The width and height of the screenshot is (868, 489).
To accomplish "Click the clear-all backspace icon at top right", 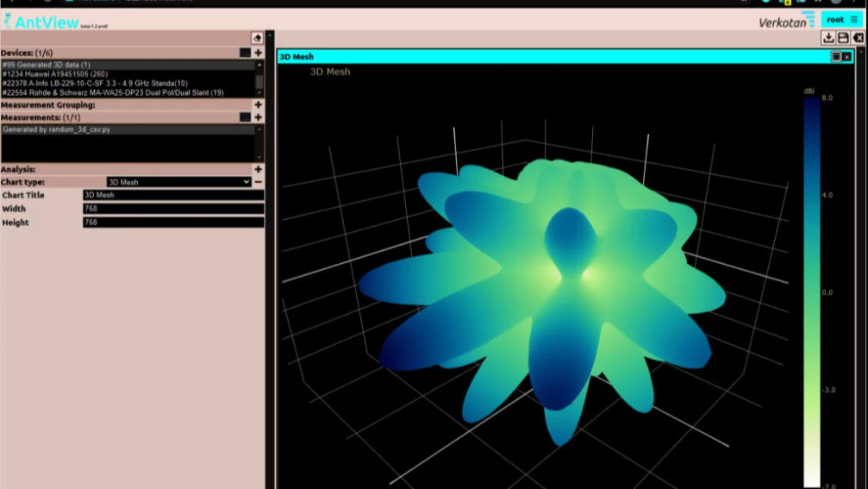I will coord(858,38).
